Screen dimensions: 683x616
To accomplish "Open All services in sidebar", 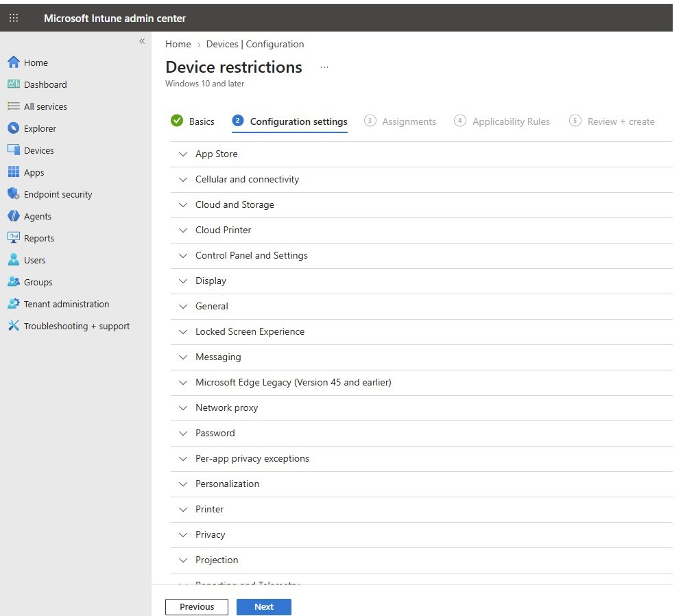I will (45, 107).
